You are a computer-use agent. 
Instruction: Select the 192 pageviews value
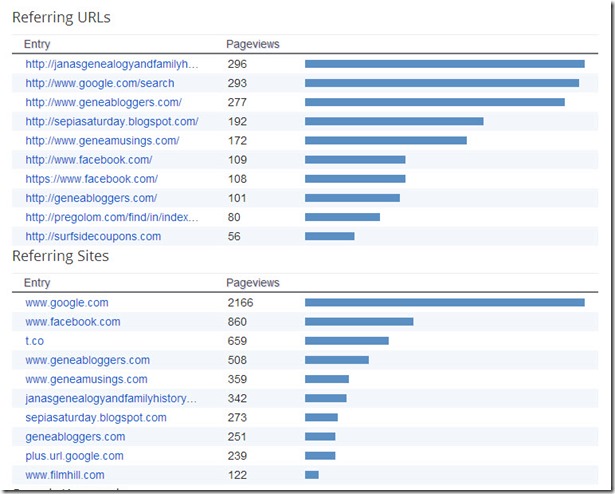(x=237, y=122)
